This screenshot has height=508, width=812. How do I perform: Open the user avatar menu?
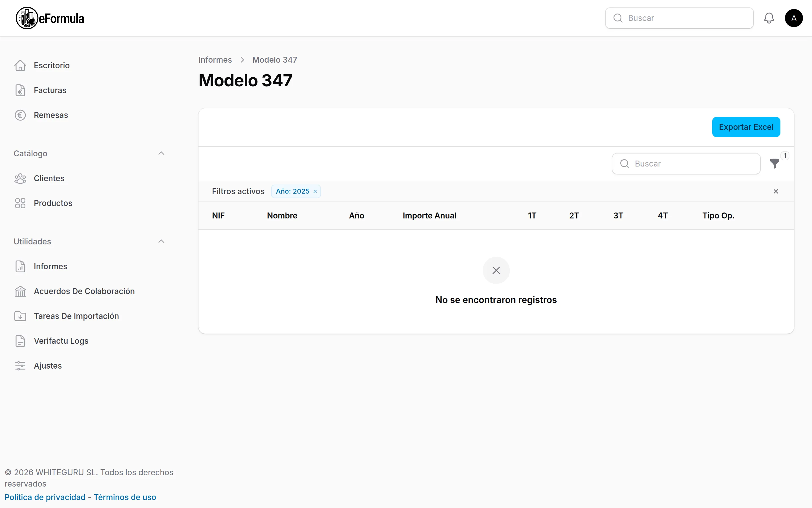click(794, 18)
